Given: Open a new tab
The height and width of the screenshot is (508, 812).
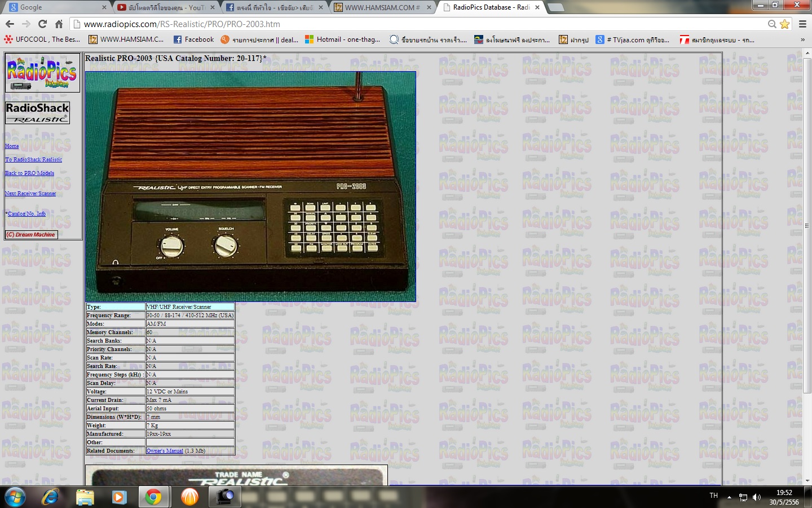Looking at the screenshot, I should click(x=555, y=7).
